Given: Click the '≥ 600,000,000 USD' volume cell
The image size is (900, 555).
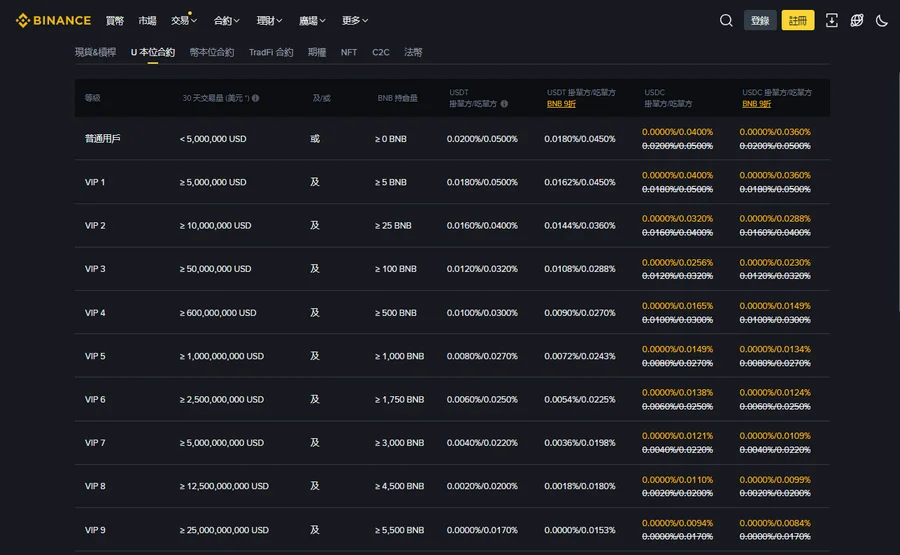Looking at the screenshot, I should coord(218,313).
